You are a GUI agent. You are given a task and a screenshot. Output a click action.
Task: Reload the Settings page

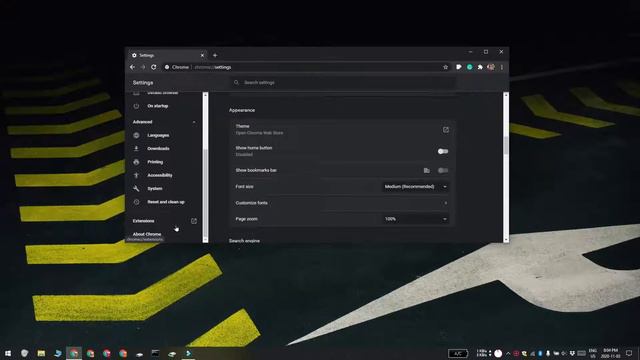pos(154,67)
